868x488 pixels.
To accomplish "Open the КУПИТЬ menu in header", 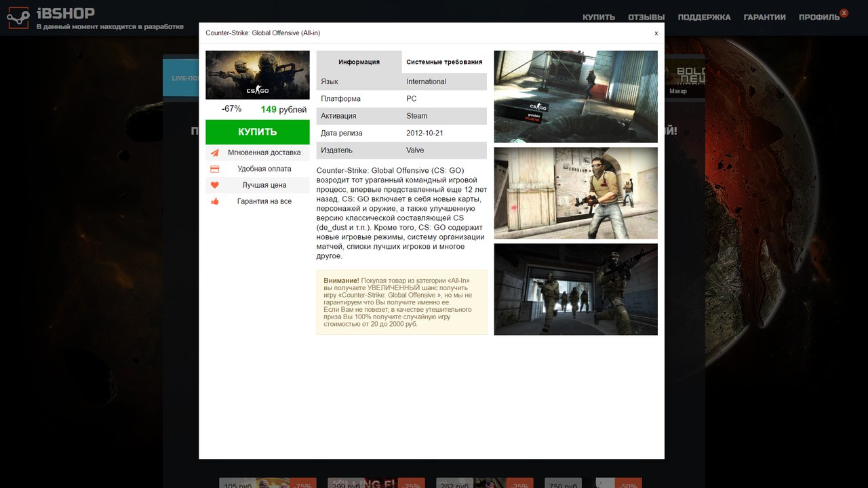I will tap(598, 17).
